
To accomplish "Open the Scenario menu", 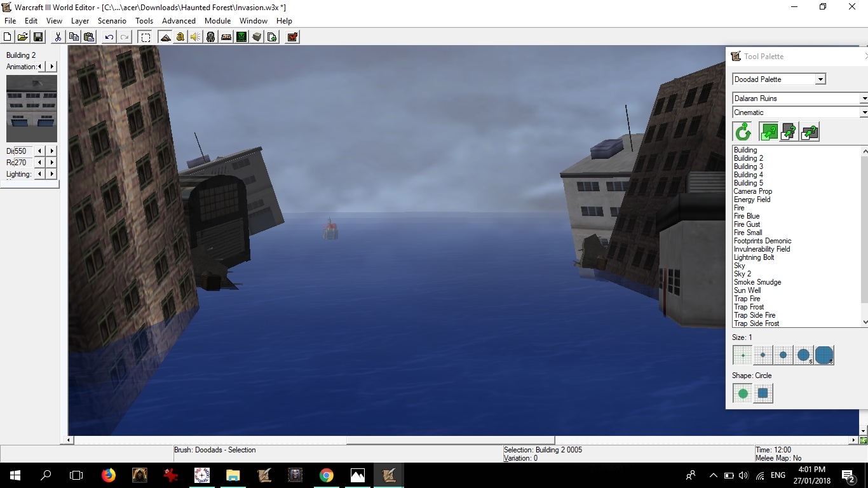I will 112,21.
